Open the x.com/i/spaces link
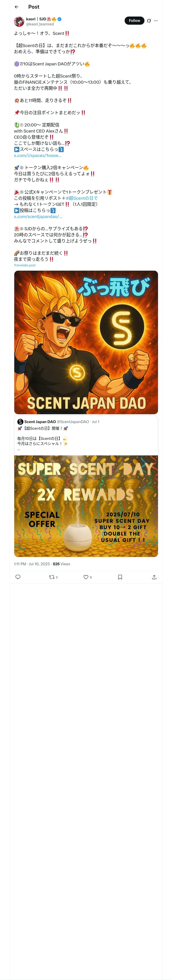The image size is (172, 980). click(x=37, y=156)
